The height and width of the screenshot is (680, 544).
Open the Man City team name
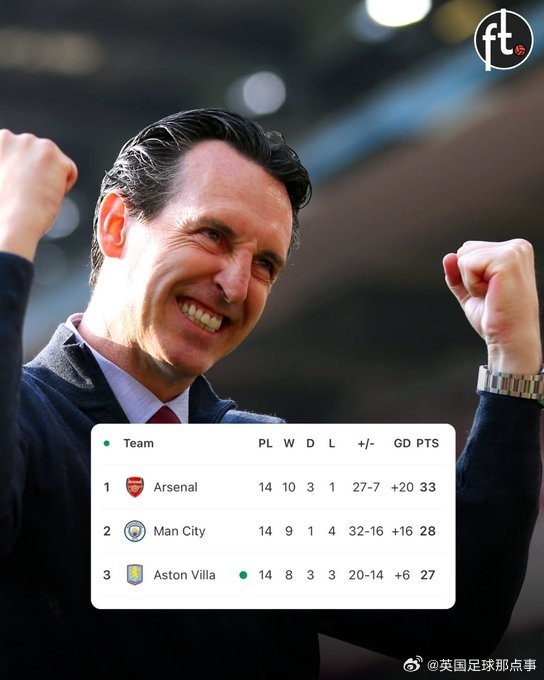tap(179, 531)
